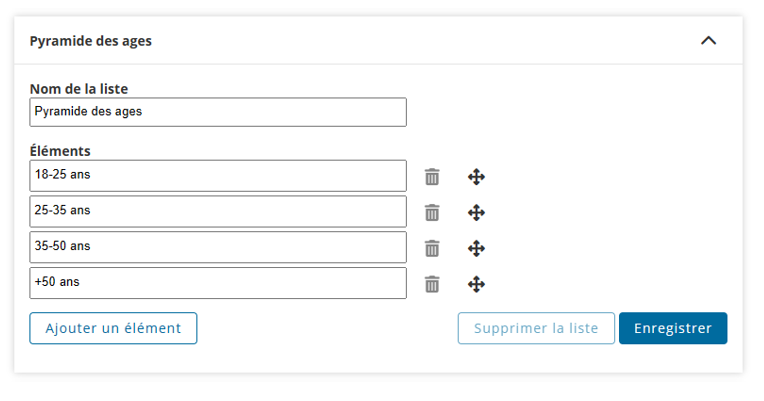This screenshot has width=764, height=401.
Task: Focus the Nom de la liste text field
Action: [x=218, y=112]
